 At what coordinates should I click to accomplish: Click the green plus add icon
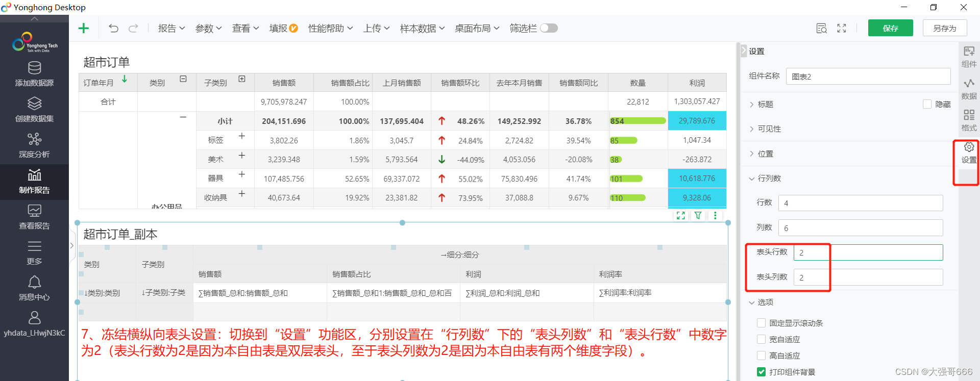click(84, 28)
